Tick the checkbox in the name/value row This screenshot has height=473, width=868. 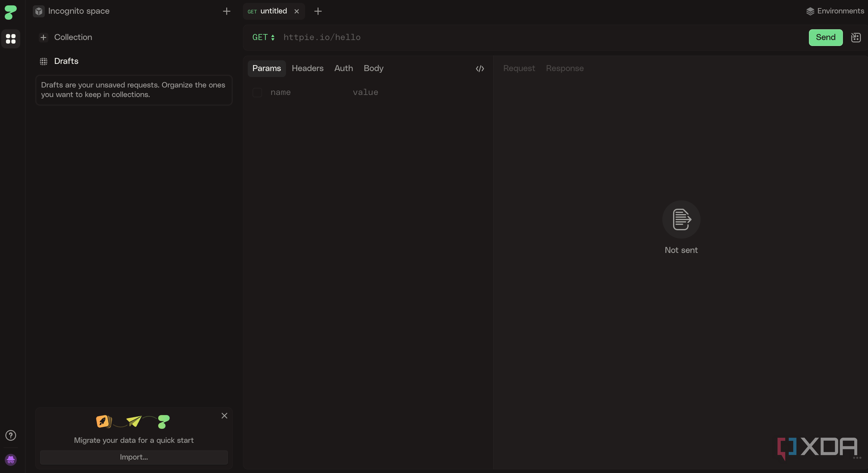(257, 92)
